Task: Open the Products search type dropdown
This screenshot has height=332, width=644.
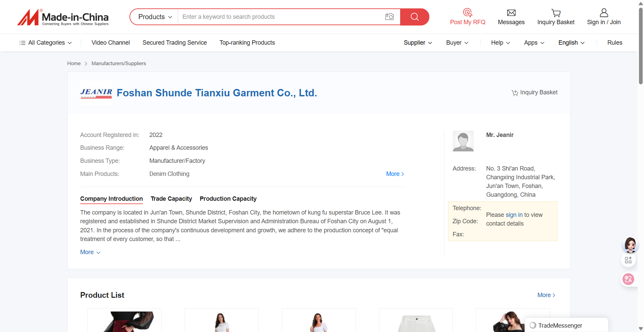Action: 155,17
